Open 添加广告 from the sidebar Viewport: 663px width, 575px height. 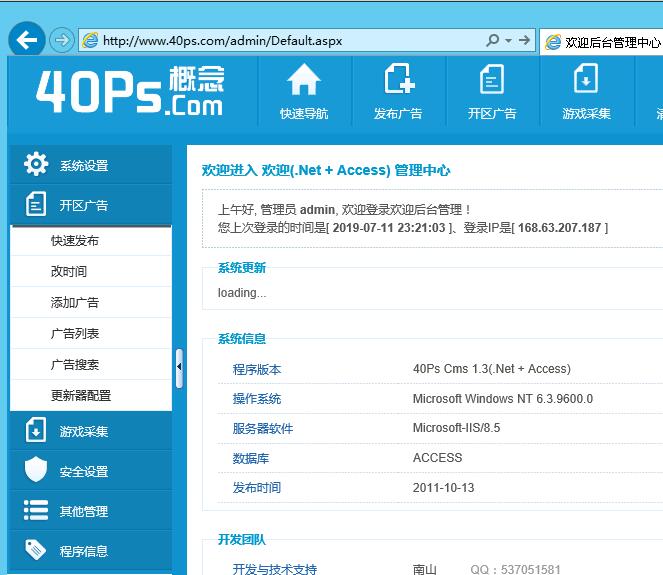75,303
